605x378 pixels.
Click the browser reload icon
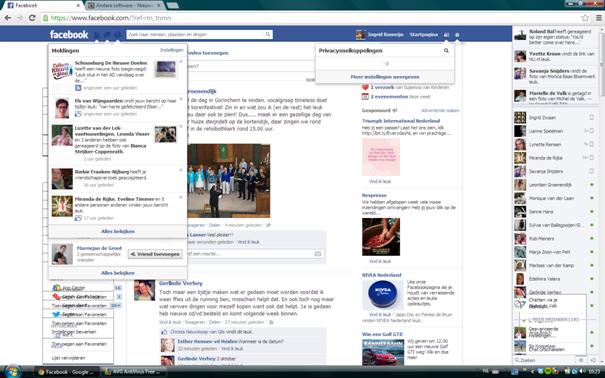point(32,18)
